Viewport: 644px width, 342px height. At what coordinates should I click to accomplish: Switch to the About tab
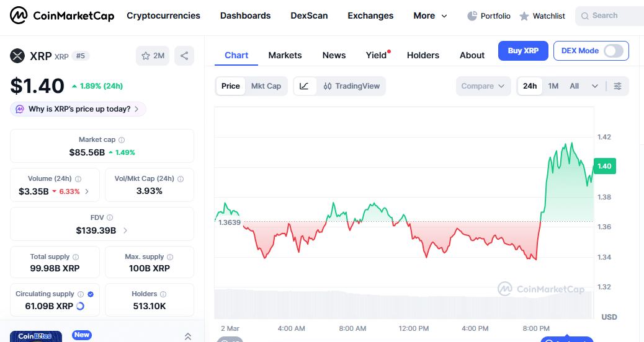pos(472,55)
